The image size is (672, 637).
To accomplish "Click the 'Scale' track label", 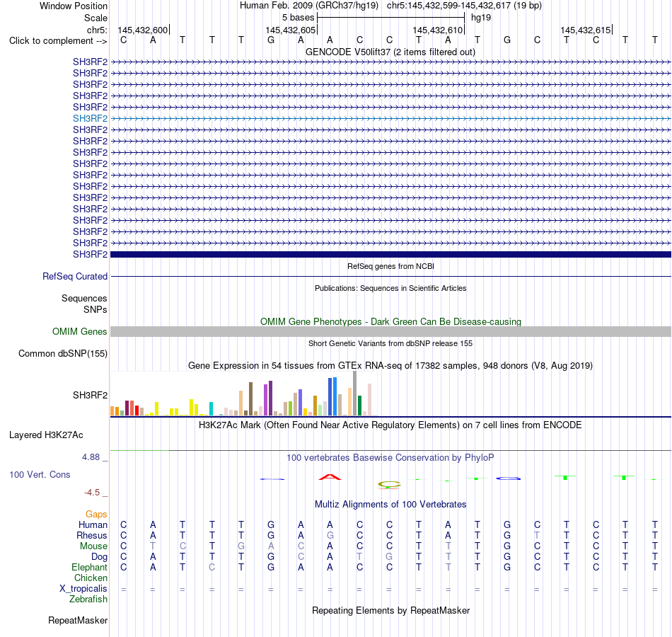I will [x=95, y=18].
